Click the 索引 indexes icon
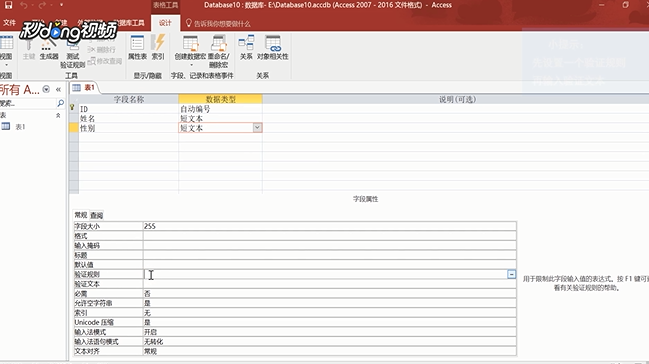 coord(158,48)
